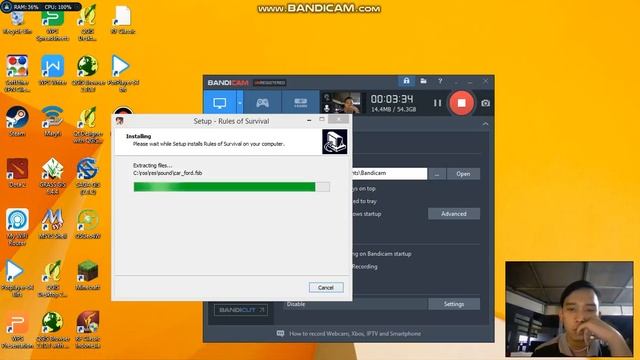Click the green installation progress bar
The height and width of the screenshot is (360, 640).
point(231,187)
